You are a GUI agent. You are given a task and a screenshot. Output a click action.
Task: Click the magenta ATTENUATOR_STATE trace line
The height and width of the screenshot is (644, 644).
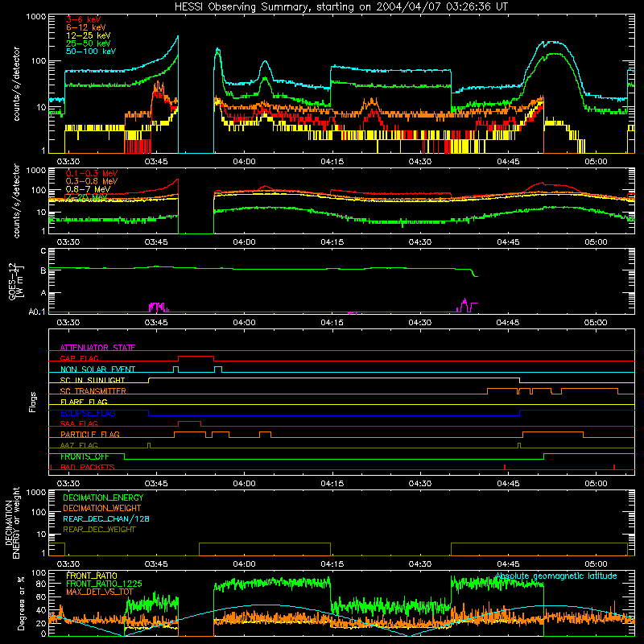pyautogui.click(x=341, y=350)
